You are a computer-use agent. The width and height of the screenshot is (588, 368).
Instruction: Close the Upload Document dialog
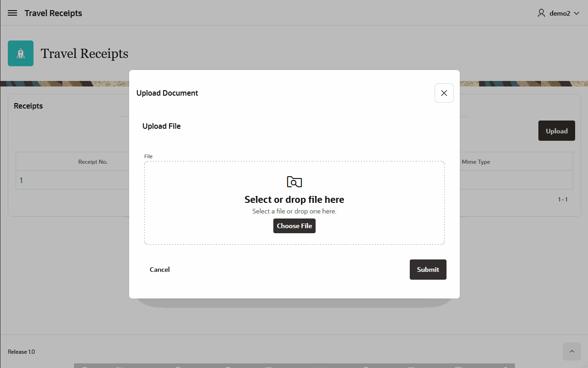(x=444, y=93)
